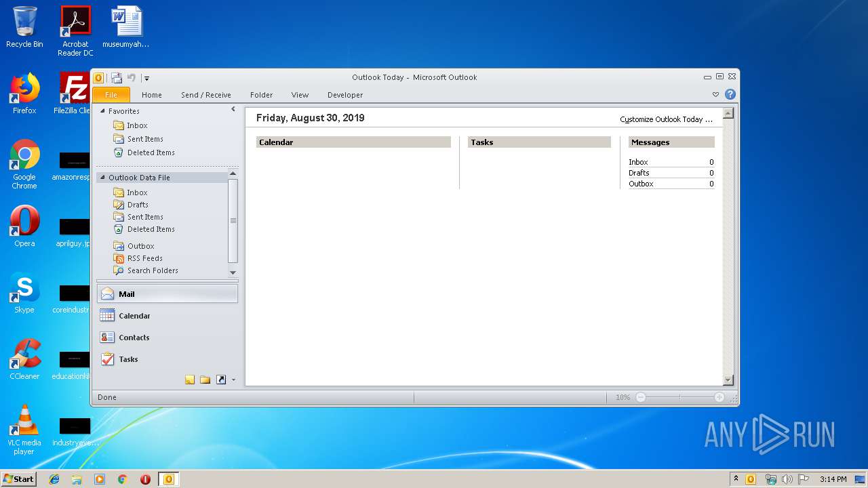The height and width of the screenshot is (488, 868).
Task: Open the Send / Receive ribbon tab
Action: point(206,95)
